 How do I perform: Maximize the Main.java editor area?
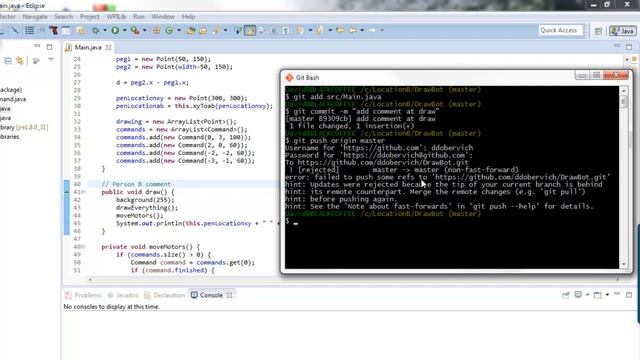629,47
